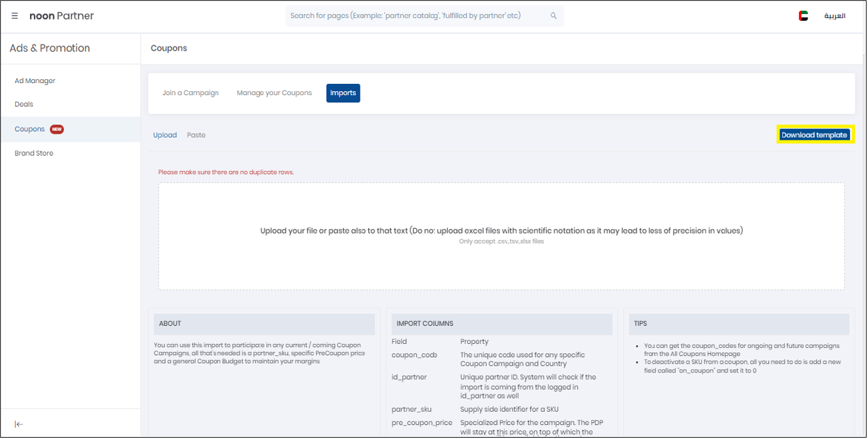Click the file upload drop area
The image size is (868, 439).
click(x=502, y=236)
